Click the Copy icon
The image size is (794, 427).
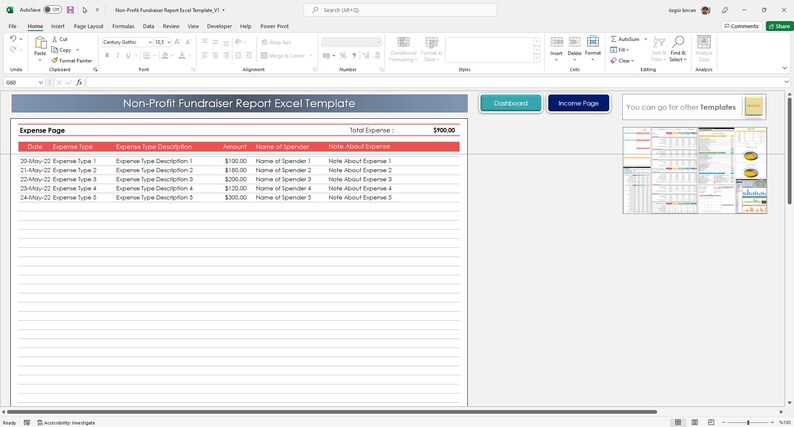[55, 50]
